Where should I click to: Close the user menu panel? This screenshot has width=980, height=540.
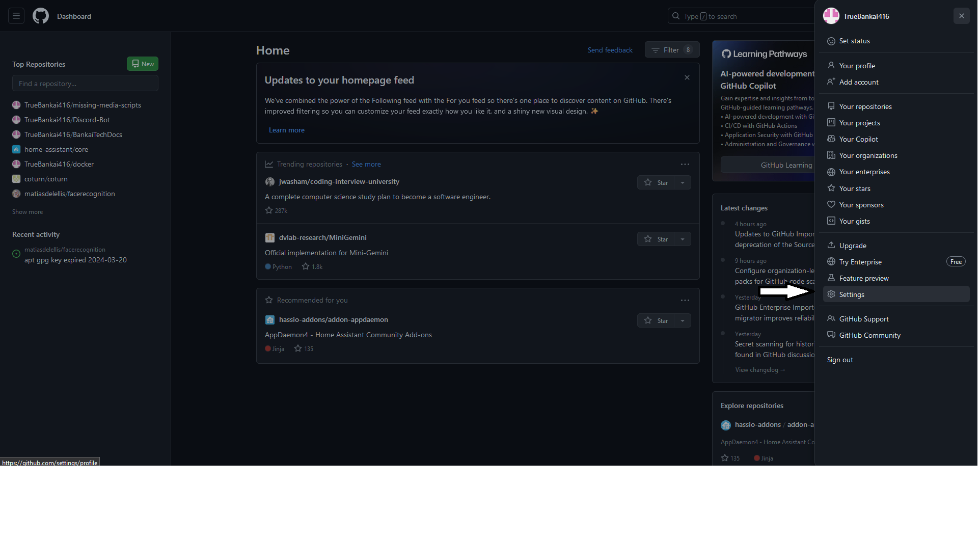961,16
